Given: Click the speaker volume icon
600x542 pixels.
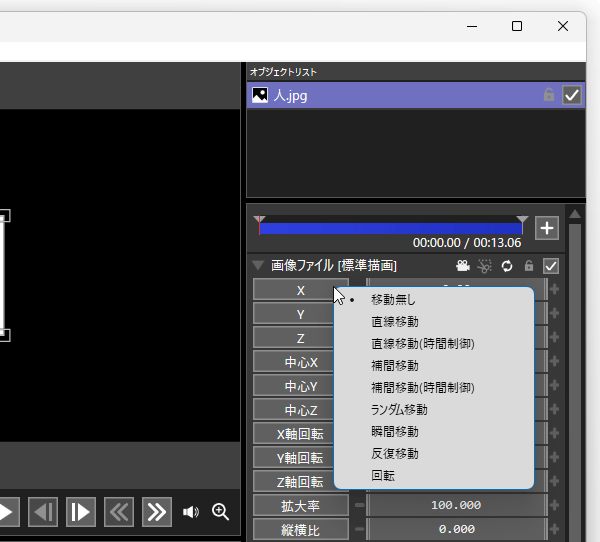Looking at the screenshot, I should (191, 512).
